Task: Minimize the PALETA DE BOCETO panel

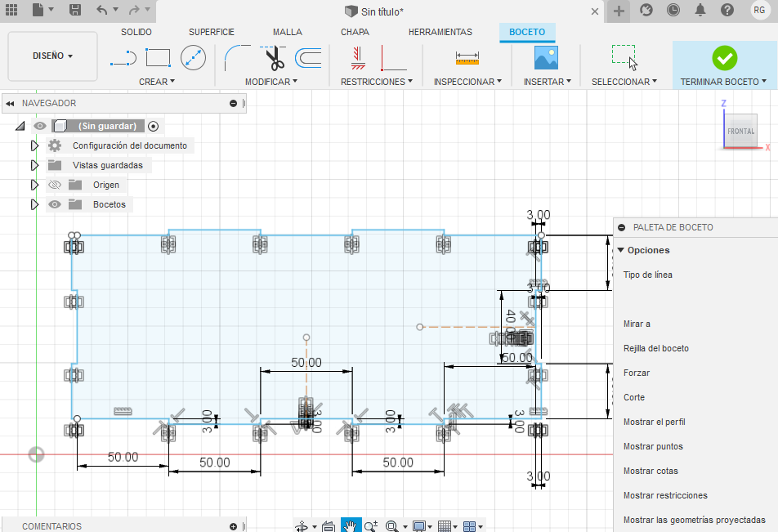Action: [x=621, y=227]
